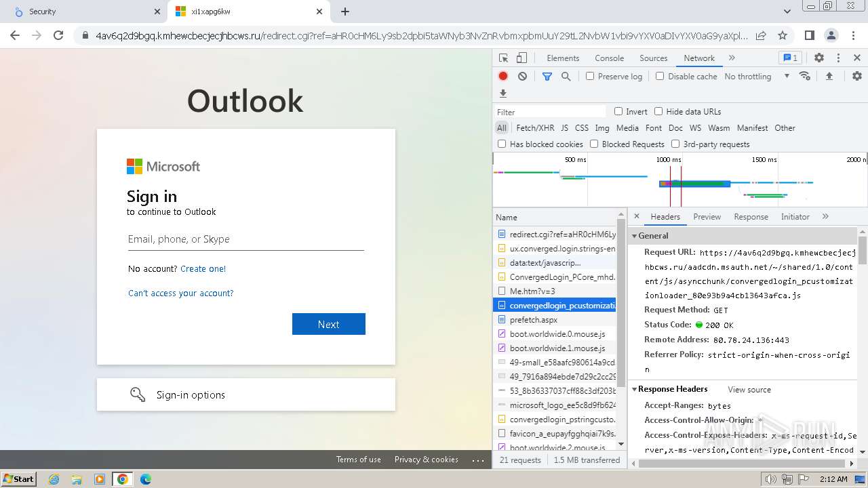
Task: Check 3rd-party requests option
Action: (675, 144)
